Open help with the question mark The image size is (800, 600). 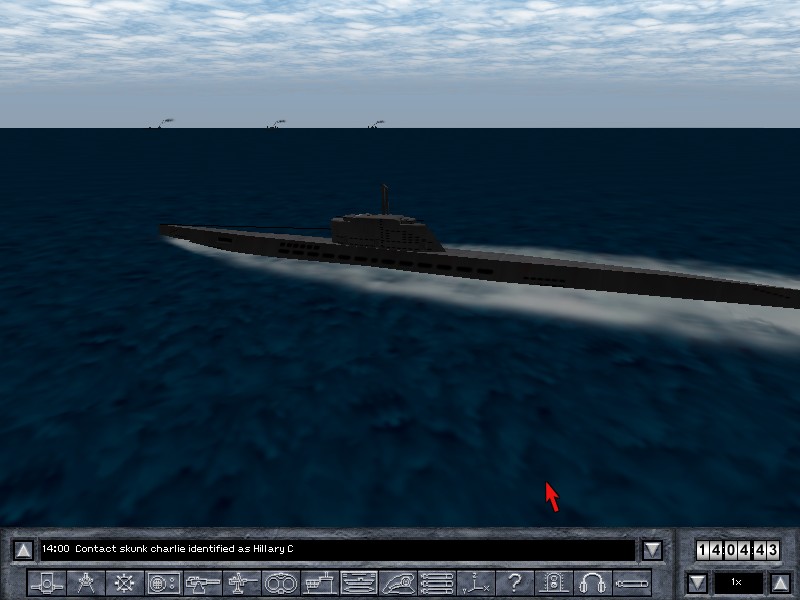pyautogui.click(x=515, y=582)
